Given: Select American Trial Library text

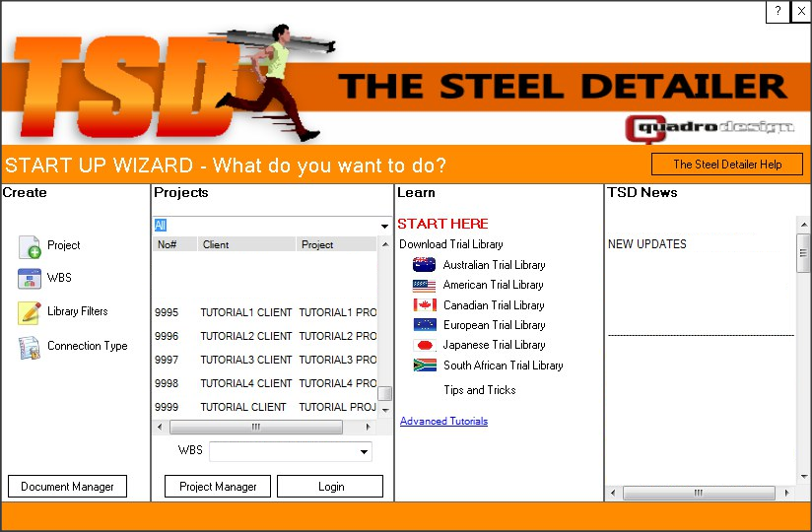Looking at the screenshot, I should click(x=493, y=285).
